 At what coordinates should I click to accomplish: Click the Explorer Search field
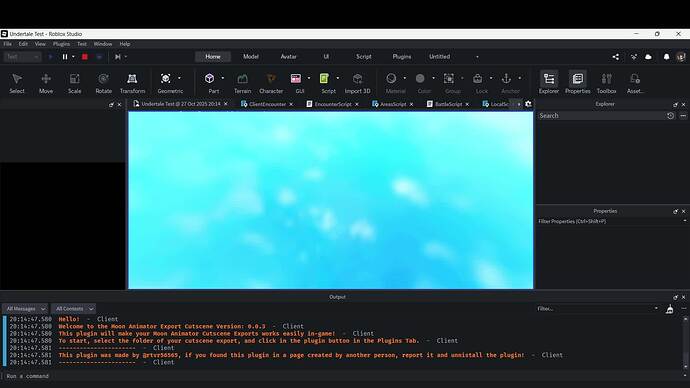[x=601, y=116]
